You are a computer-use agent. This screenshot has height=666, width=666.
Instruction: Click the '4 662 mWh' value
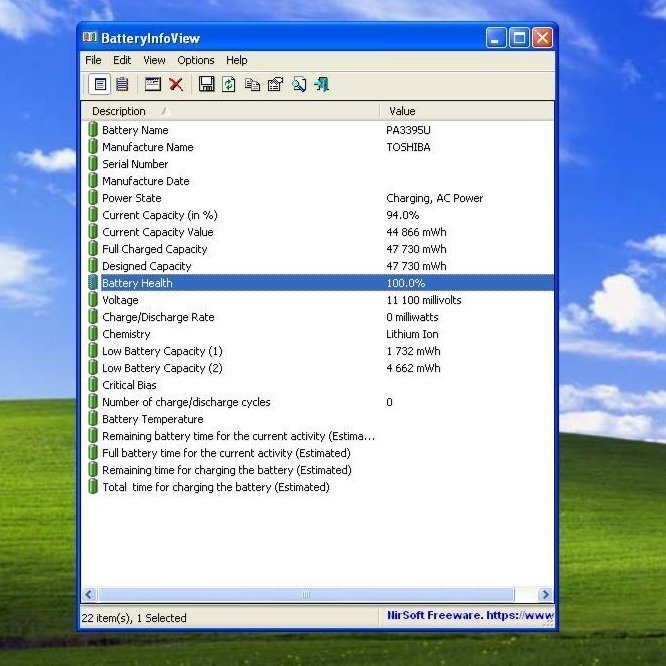coord(413,368)
